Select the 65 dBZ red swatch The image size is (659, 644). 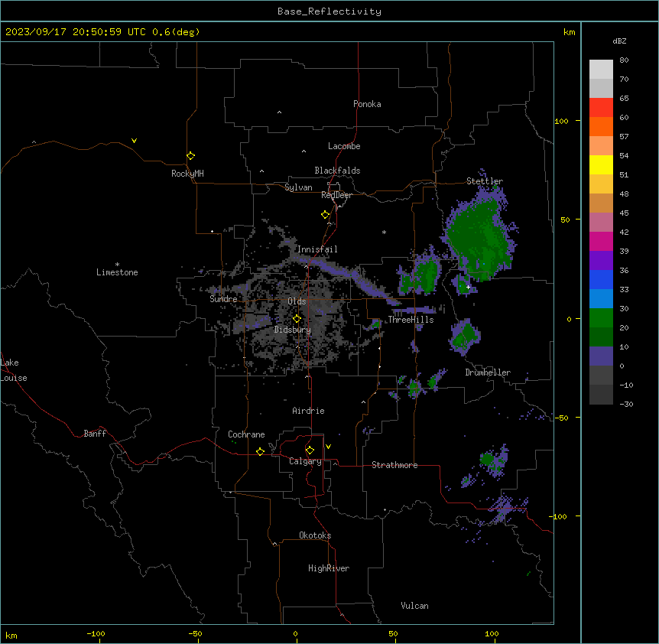pos(601,107)
